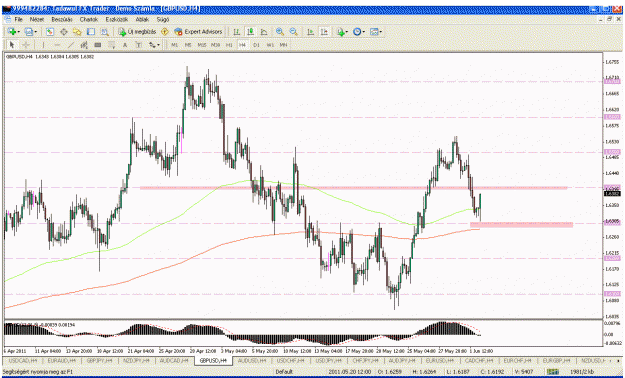Switch to the USDCHF,H4 chart tab

tap(291, 360)
